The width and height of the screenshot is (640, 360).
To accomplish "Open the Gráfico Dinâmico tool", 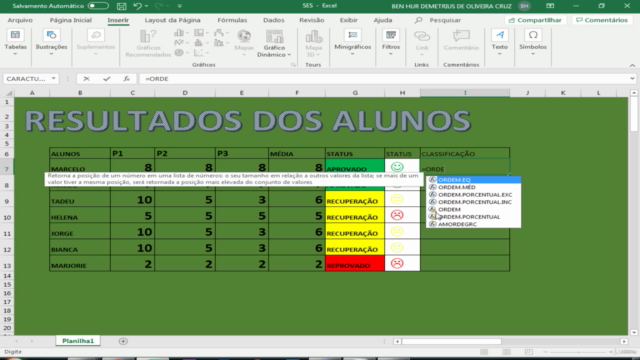I will point(274,44).
